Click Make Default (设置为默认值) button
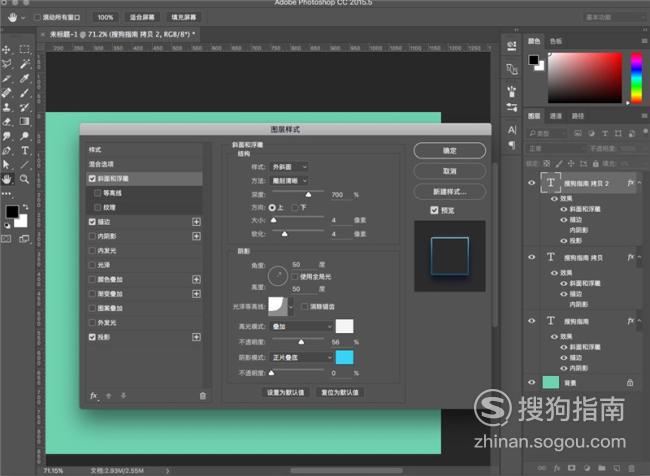 [286, 392]
